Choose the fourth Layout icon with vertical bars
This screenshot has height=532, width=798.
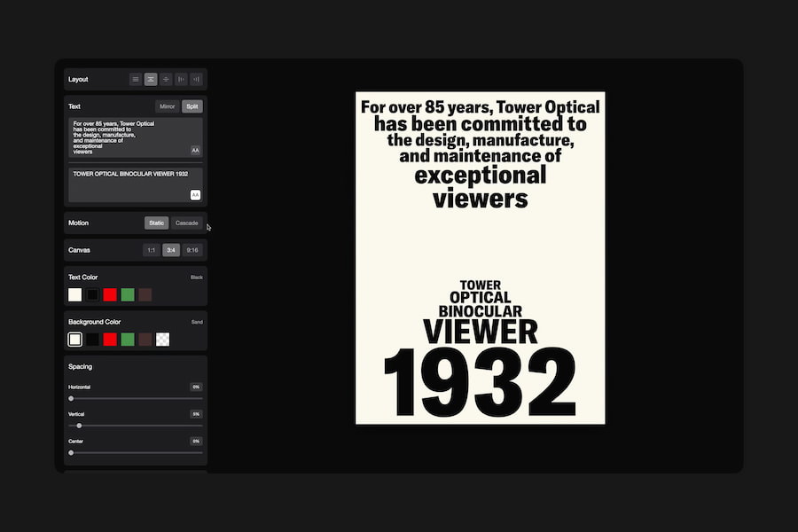181,80
